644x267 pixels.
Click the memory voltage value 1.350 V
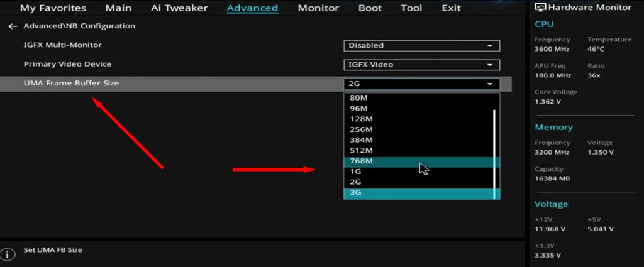pos(601,153)
